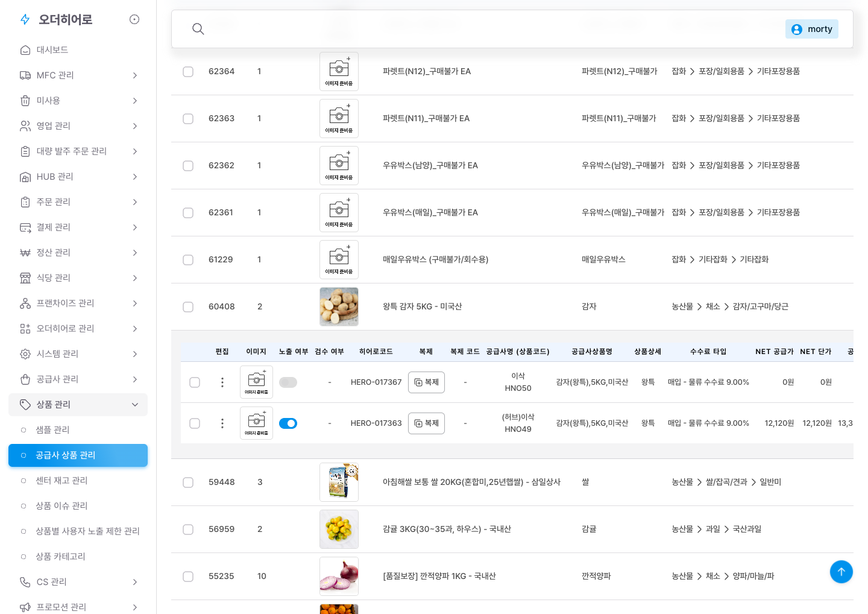
Task: Click 복제 button for HERO-017367
Action: pos(426,382)
